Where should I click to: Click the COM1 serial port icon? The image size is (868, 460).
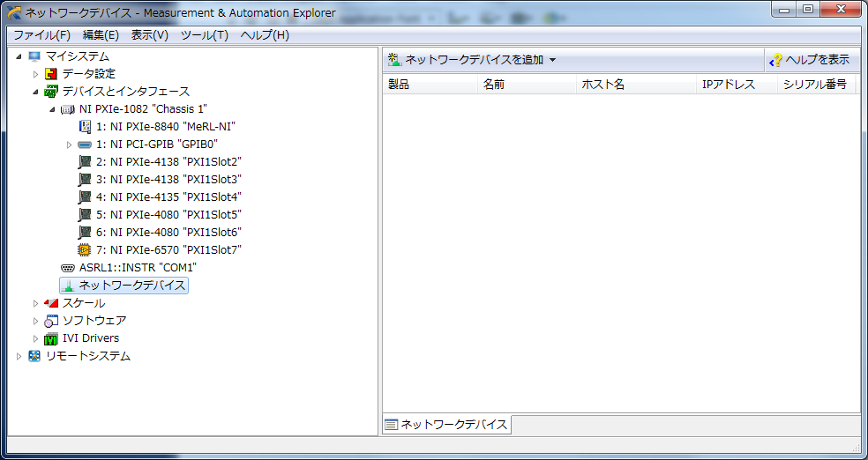coord(68,268)
